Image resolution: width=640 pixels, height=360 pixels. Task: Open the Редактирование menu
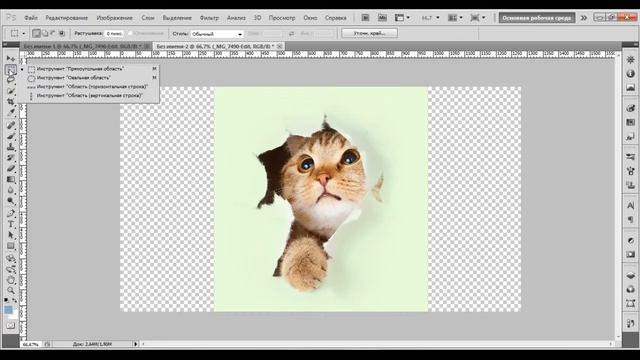[x=67, y=18]
